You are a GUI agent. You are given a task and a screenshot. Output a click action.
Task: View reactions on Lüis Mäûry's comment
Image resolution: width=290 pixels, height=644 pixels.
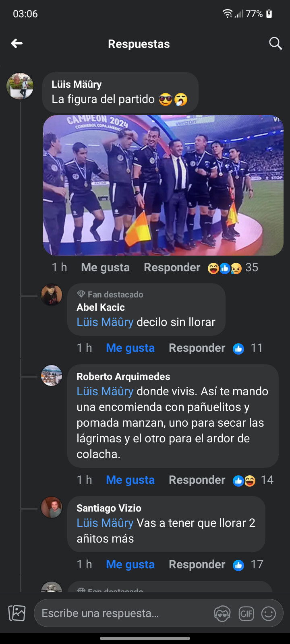233,268
